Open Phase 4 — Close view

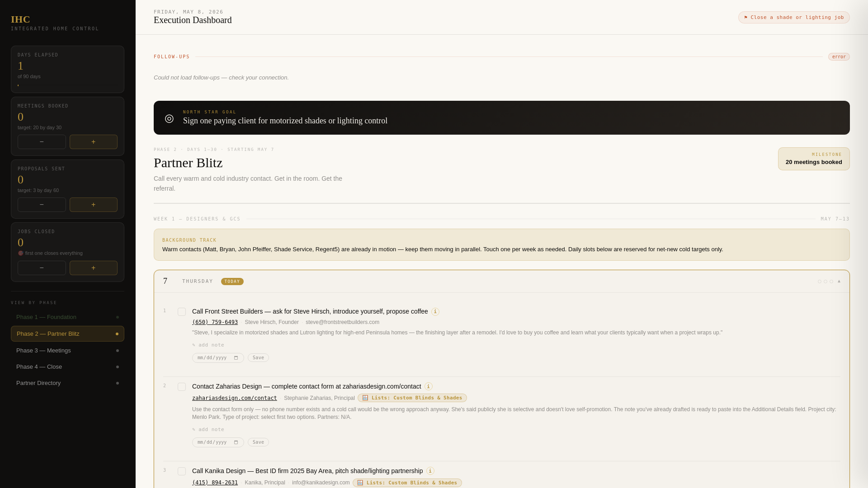click(x=67, y=367)
